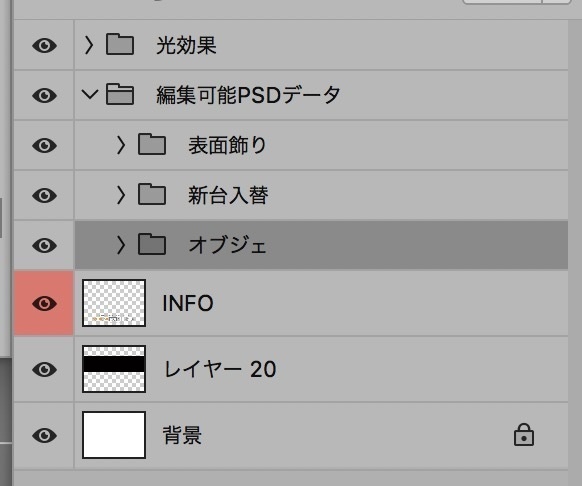The image size is (582, 486).
Task: Hide the オブジェ group eye icon
Action: point(44,245)
